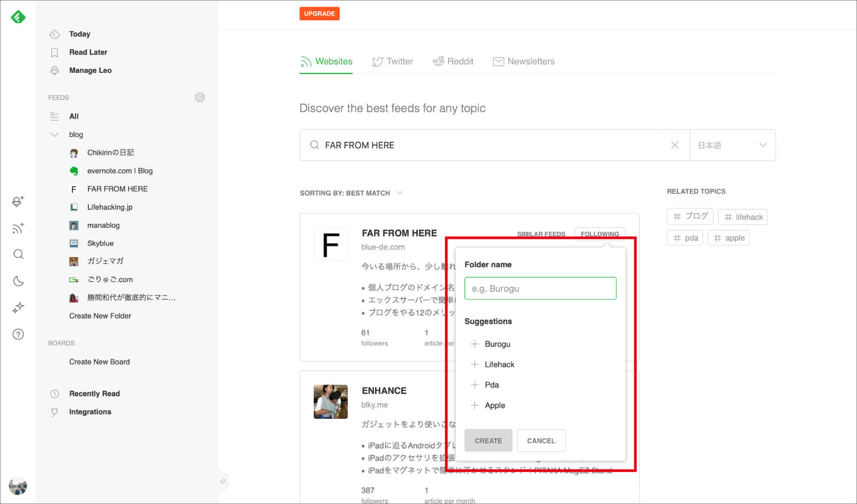
Task: Select the ブログ related topic tag
Action: 690,216
